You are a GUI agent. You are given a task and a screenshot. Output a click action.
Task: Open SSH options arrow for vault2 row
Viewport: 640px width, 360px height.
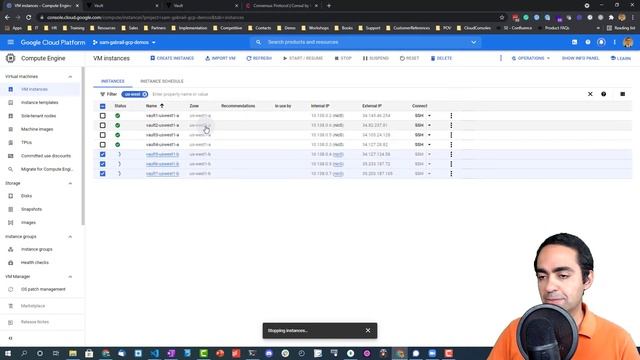pyautogui.click(x=429, y=125)
